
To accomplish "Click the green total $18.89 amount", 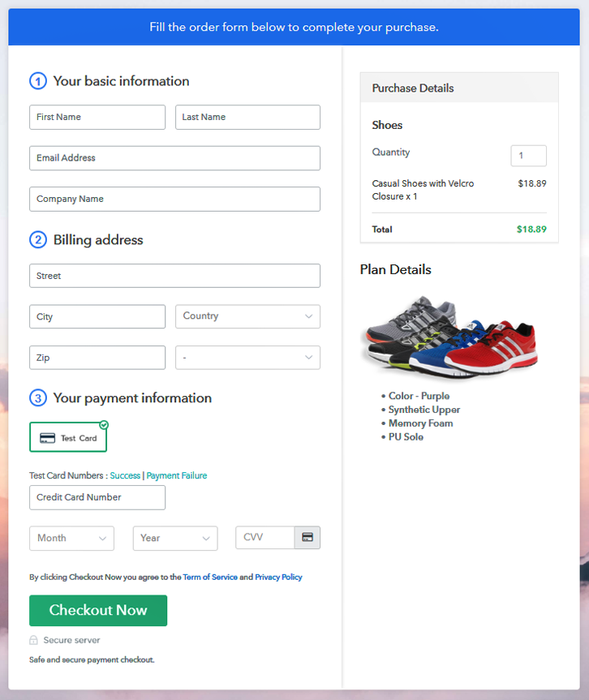I will [531, 229].
